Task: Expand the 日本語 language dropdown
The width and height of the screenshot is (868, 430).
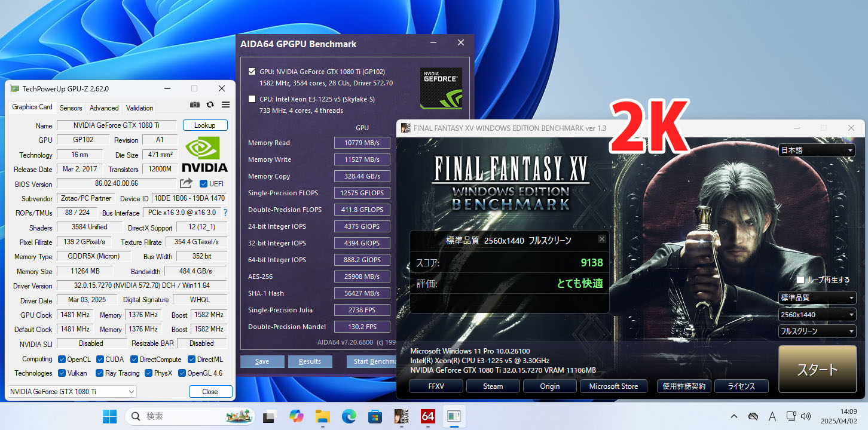Action: [817, 150]
